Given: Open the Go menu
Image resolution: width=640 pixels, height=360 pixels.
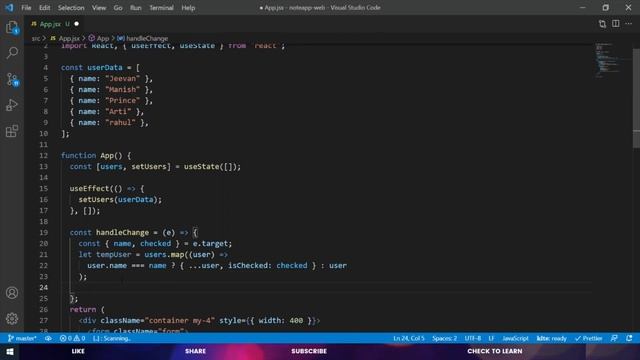Looking at the screenshot, I should pos(118,8).
